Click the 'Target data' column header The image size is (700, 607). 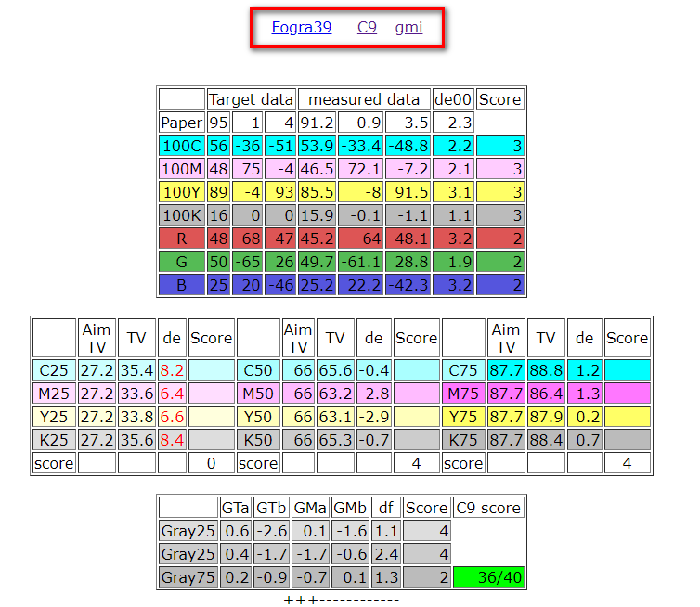[x=251, y=99]
